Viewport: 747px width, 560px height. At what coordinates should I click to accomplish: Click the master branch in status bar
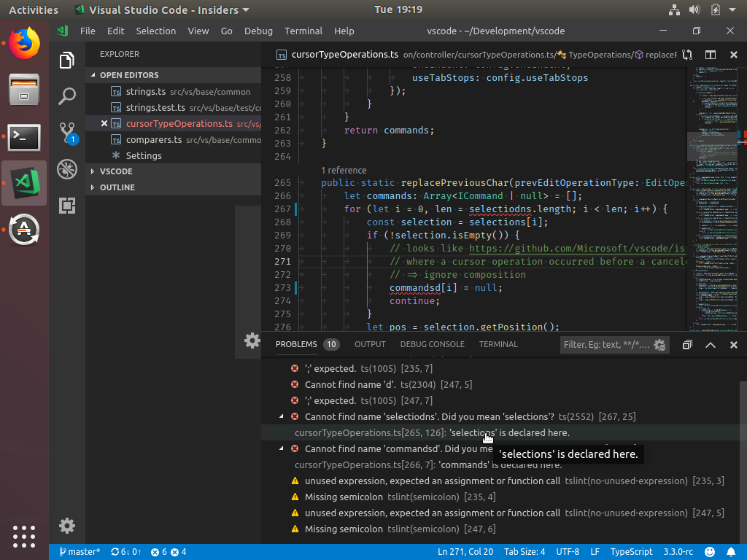click(x=80, y=552)
